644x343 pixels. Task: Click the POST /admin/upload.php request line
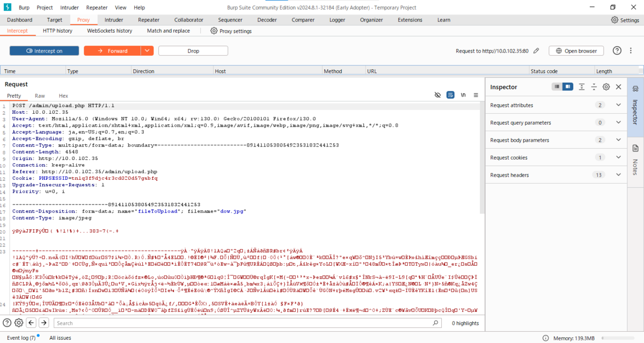pos(63,106)
